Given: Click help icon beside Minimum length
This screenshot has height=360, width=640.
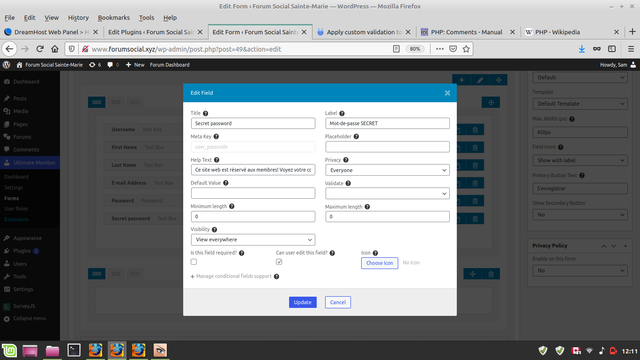Looking at the screenshot, I should tap(232, 207).
